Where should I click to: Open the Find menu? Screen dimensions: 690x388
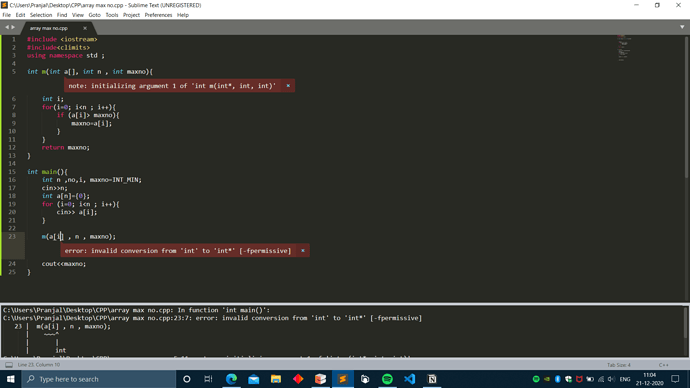point(62,15)
